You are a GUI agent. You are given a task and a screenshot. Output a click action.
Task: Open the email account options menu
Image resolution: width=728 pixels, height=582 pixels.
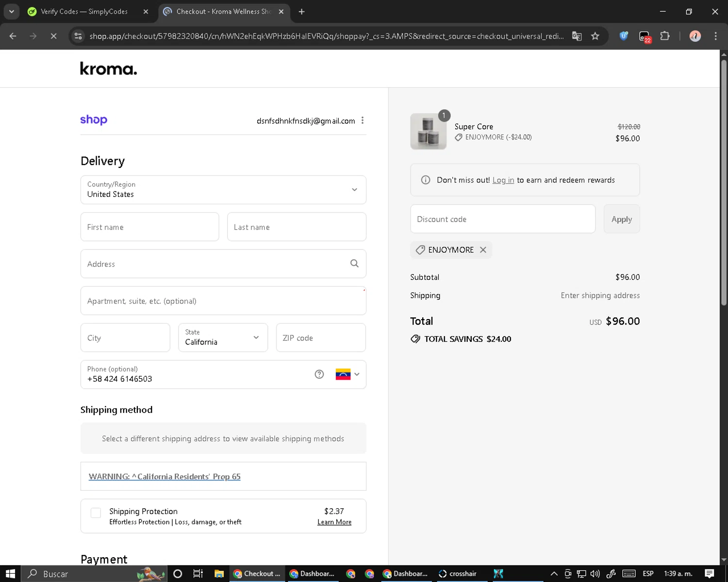[363, 120]
